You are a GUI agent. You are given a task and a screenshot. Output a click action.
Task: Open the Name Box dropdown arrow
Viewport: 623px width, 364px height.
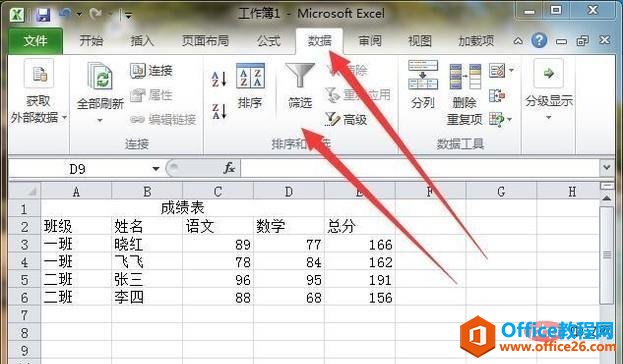[156, 169]
